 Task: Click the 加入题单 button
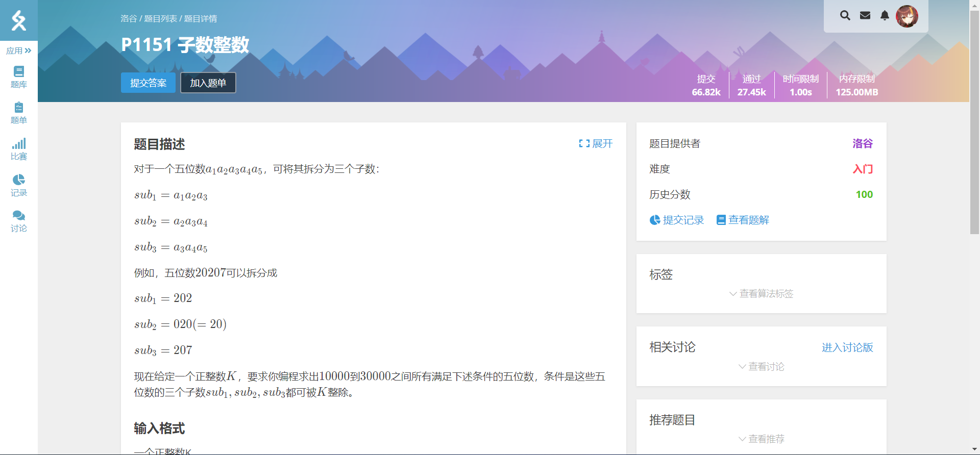click(x=208, y=83)
